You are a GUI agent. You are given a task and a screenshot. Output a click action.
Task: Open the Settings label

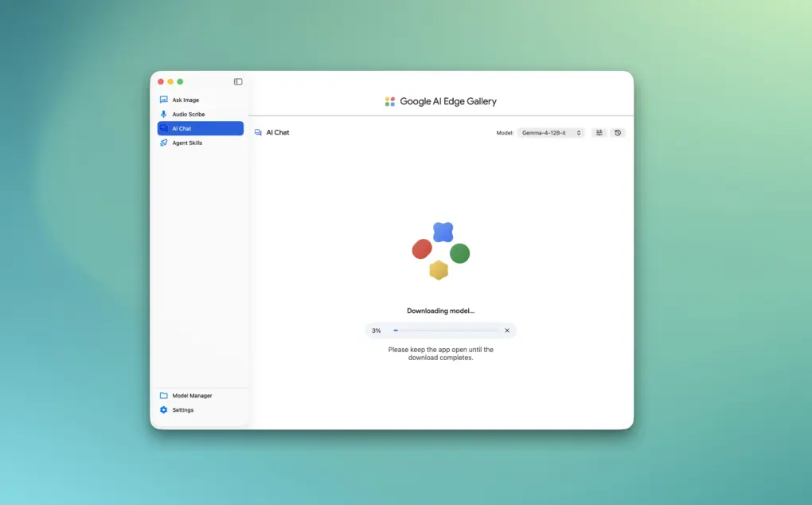pos(183,409)
